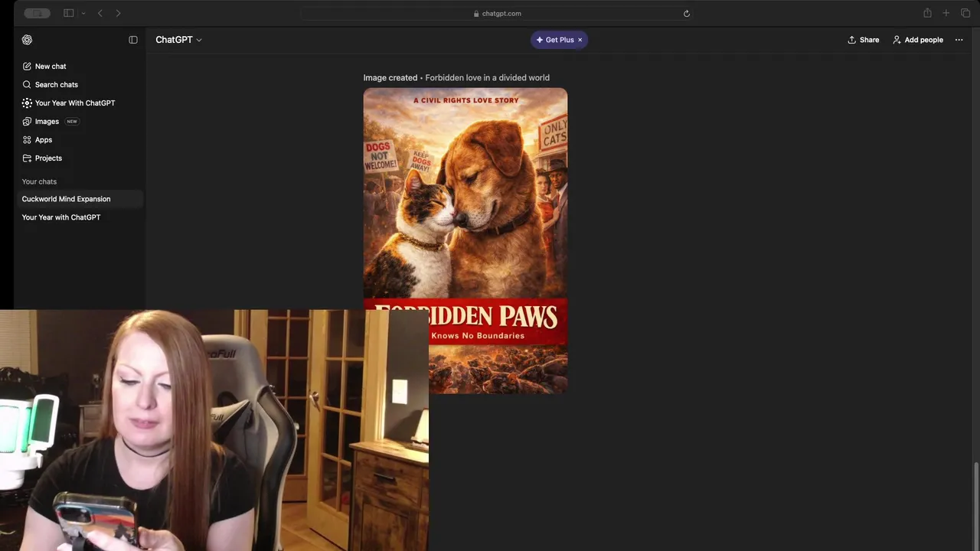The width and height of the screenshot is (980, 551).
Task: Click the ChatGPT logo icon in sidebar
Action: coord(27,40)
